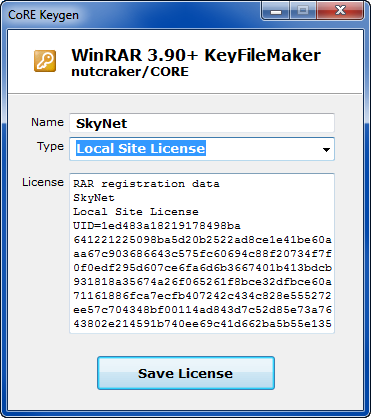The image size is (371, 418).
Task: Click the line starting with UID=
Action: (157, 226)
